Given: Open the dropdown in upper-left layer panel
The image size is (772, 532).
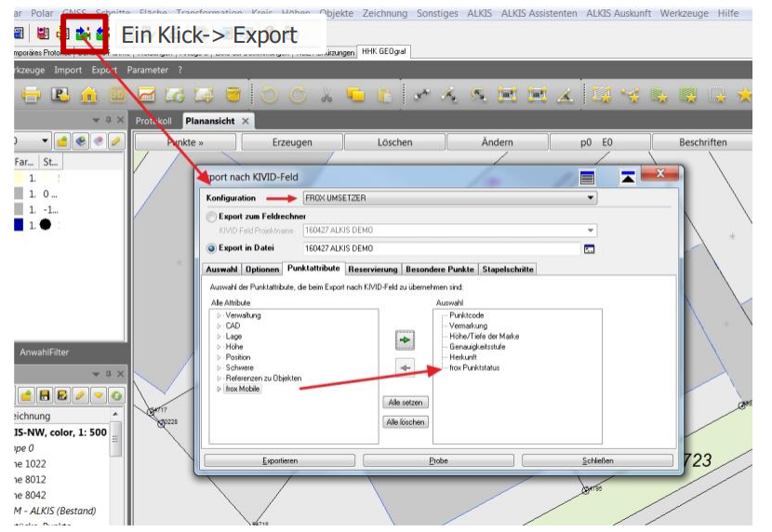Looking at the screenshot, I should pos(45,141).
